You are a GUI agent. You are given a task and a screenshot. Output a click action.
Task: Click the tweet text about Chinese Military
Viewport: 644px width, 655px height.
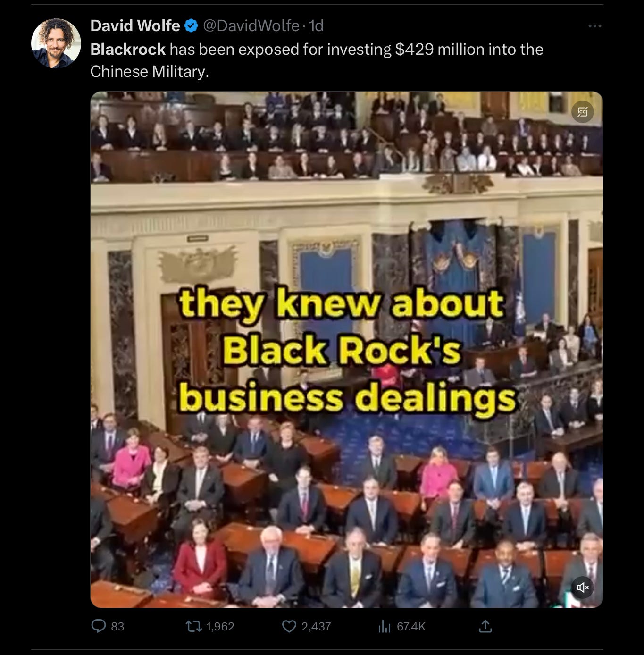[x=317, y=60]
